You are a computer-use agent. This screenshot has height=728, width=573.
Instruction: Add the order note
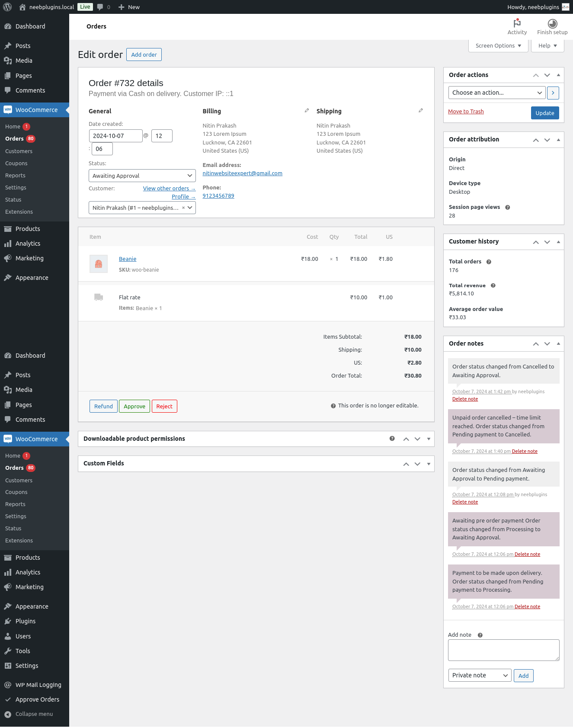(523, 676)
